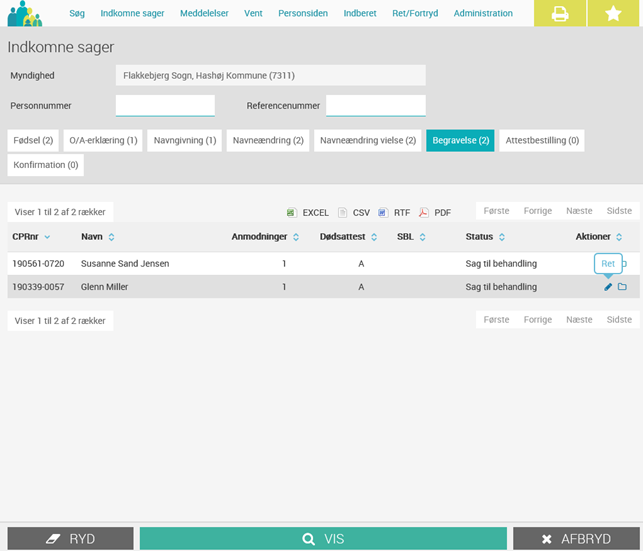Open the Søg menu
The height and width of the screenshot is (551, 643).
coord(77,13)
